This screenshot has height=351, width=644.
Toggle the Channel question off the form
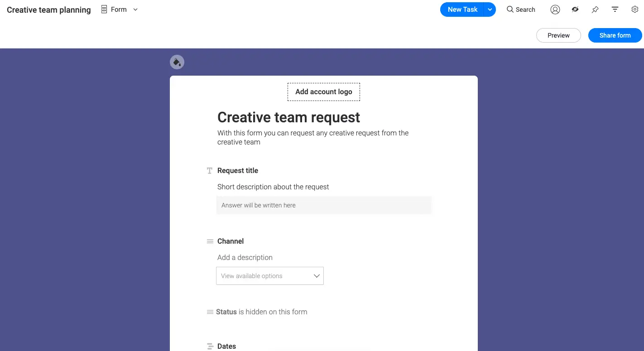[x=210, y=241]
